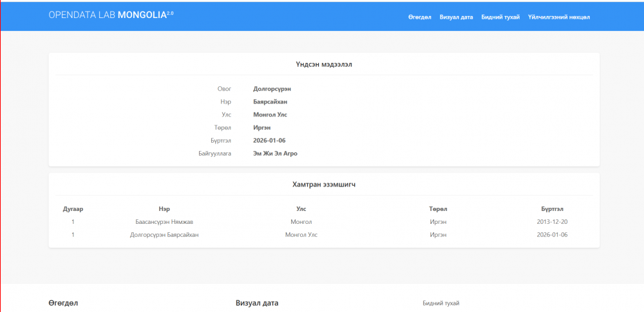Open the Үйлчилгээний нөхцөл navigation link
This screenshot has height=312, width=644.
558,17
